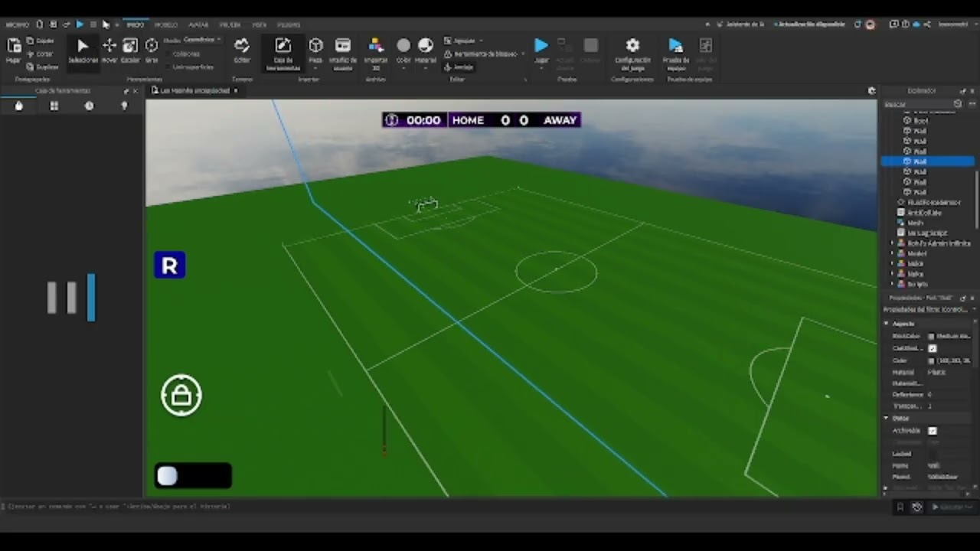Toggle Archivable property checkbox
This screenshot has width=980, height=551.
[933, 431]
